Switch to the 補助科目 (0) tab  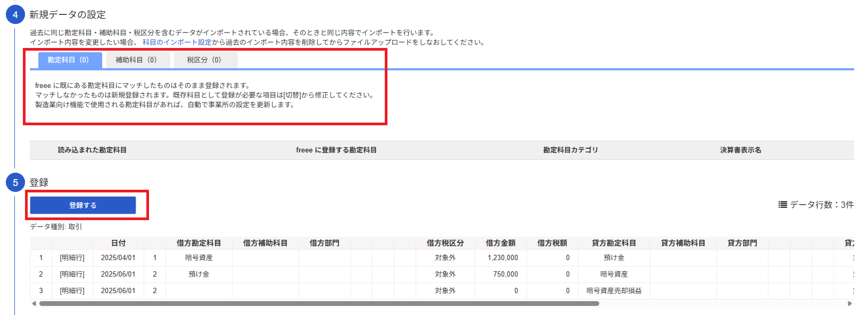(x=138, y=60)
